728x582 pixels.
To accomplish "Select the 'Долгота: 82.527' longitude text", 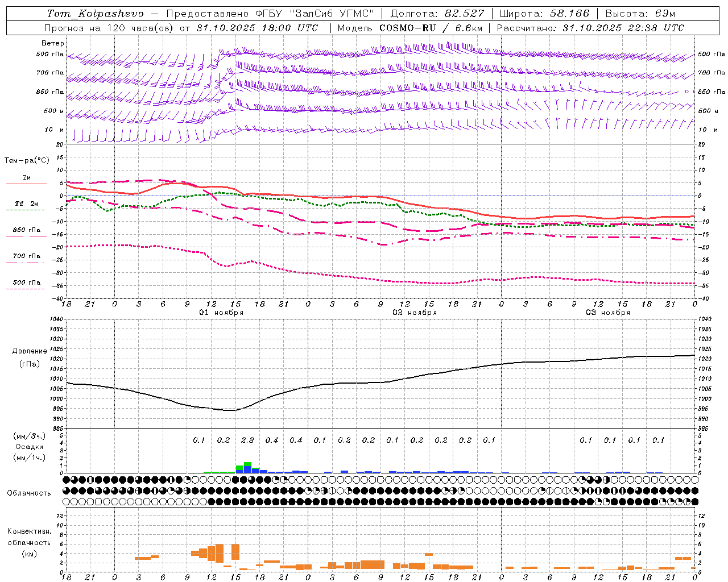I will click(437, 14).
